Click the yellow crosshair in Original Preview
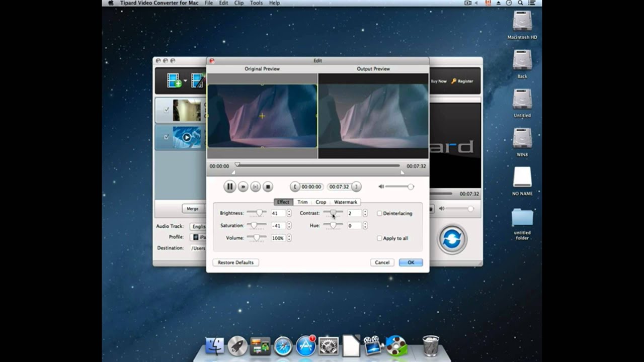The height and width of the screenshot is (362, 644). pyautogui.click(x=262, y=116)
